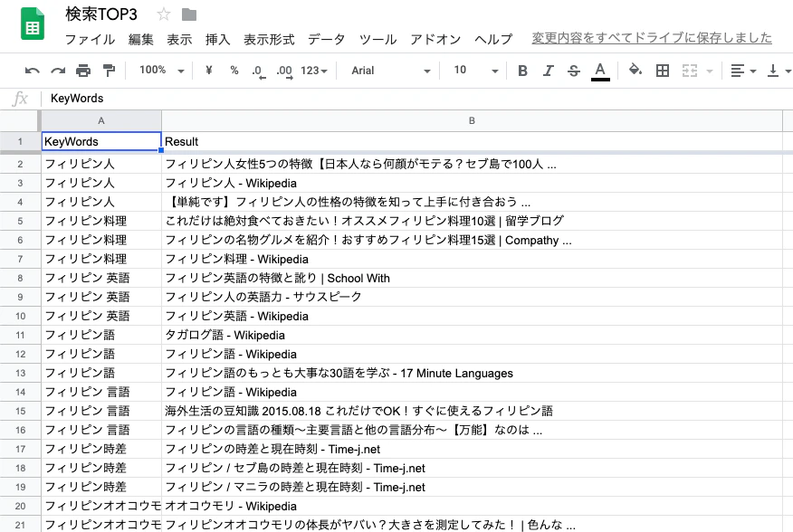Open horizontal align dropdown

click(x=743, y=71)
